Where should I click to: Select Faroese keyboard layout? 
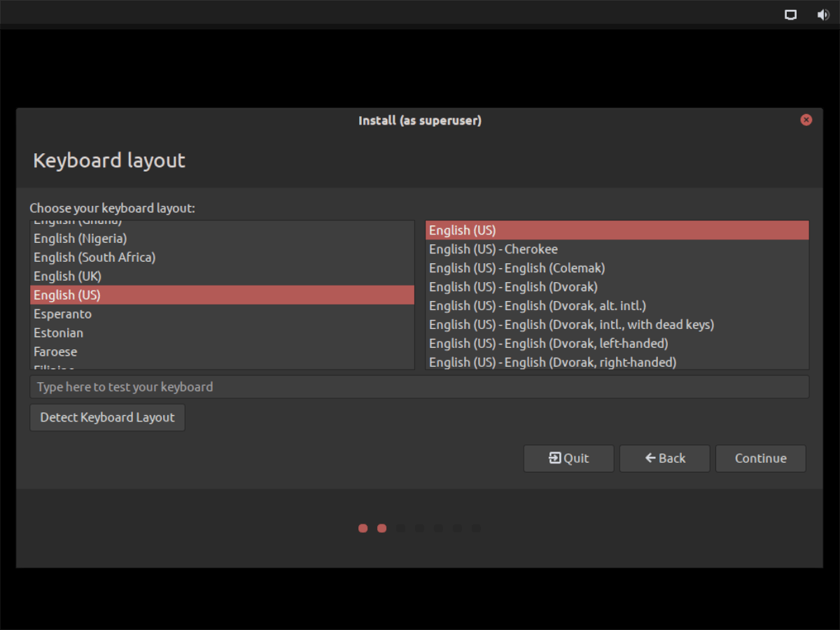click(x=55, y=352)
